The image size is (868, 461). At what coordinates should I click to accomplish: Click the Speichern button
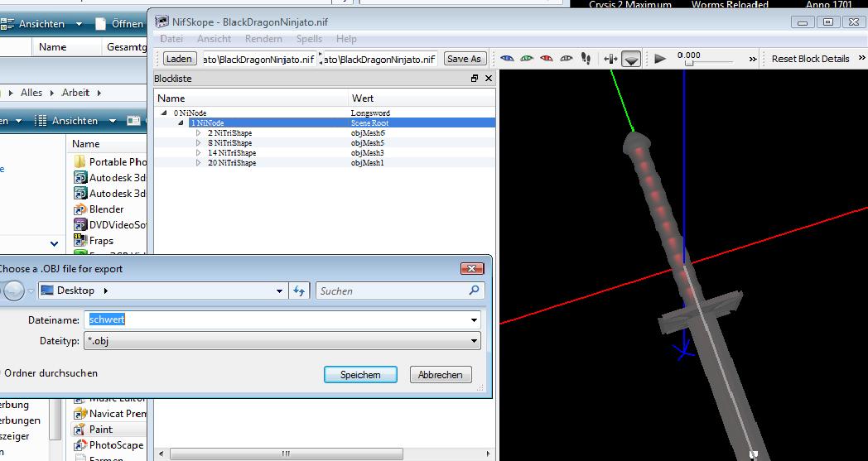point(360,375)
